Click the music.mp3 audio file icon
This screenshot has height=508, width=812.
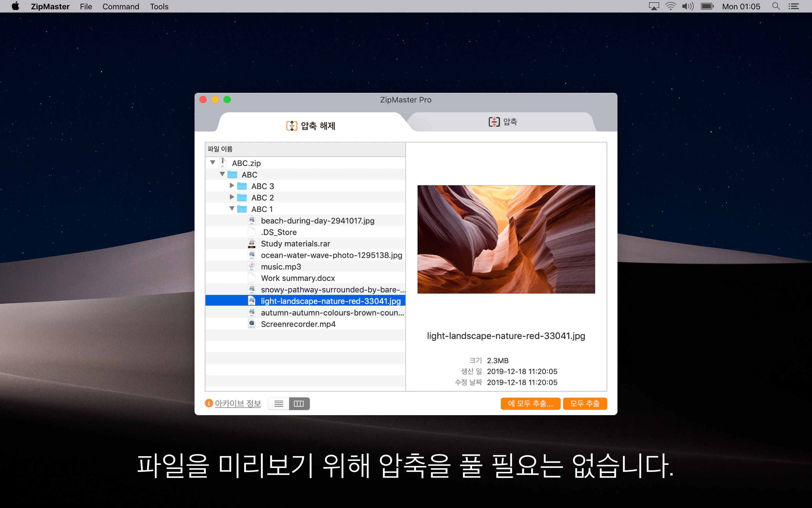[252, 266]
